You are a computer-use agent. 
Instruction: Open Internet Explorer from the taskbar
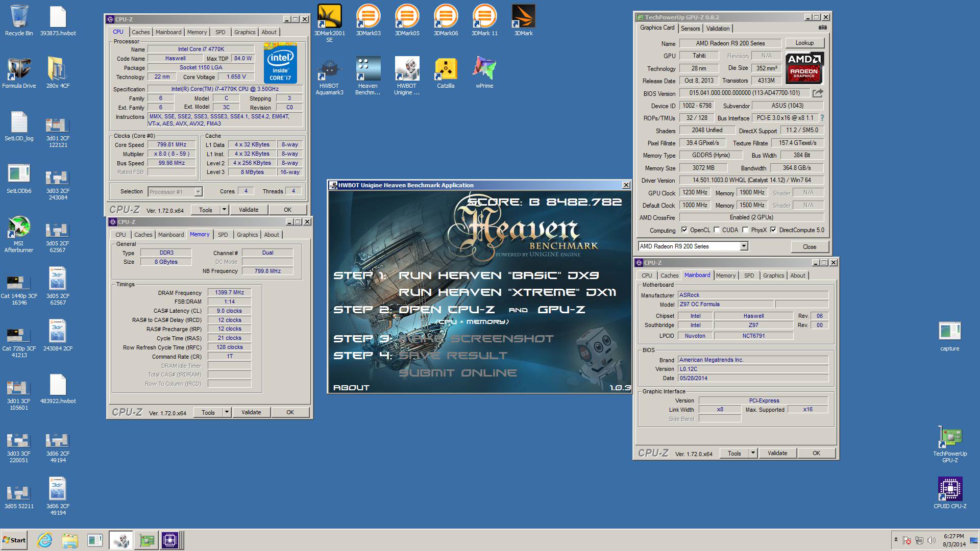pos(45,540)
